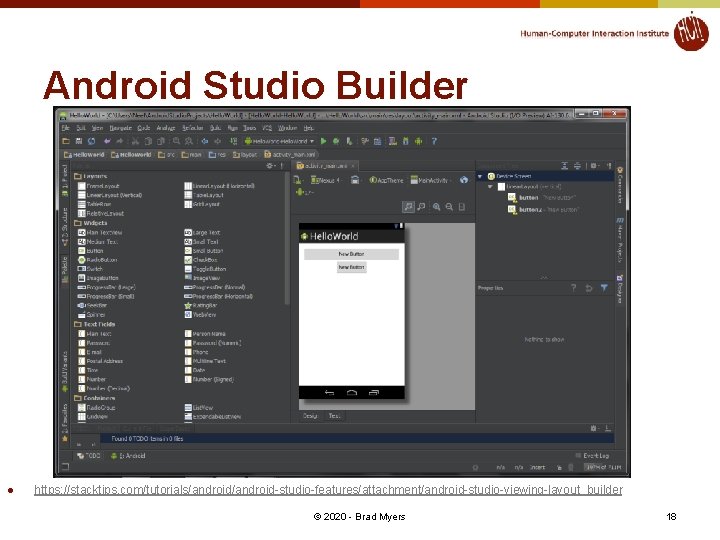Click the narrow second New Button in preview
This screenshot has width=720, height=540.
(x=351, y=267)
